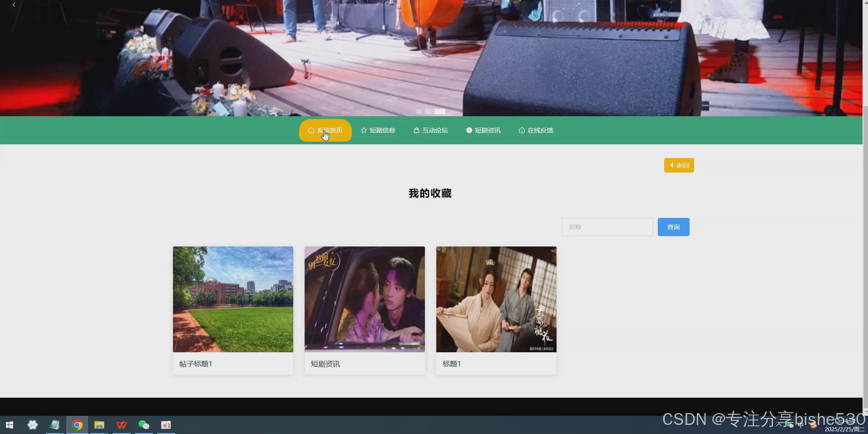Open the 短剧资讯 card image of couple in car
This screenshot has height=434, width=868.
point(365,299)
